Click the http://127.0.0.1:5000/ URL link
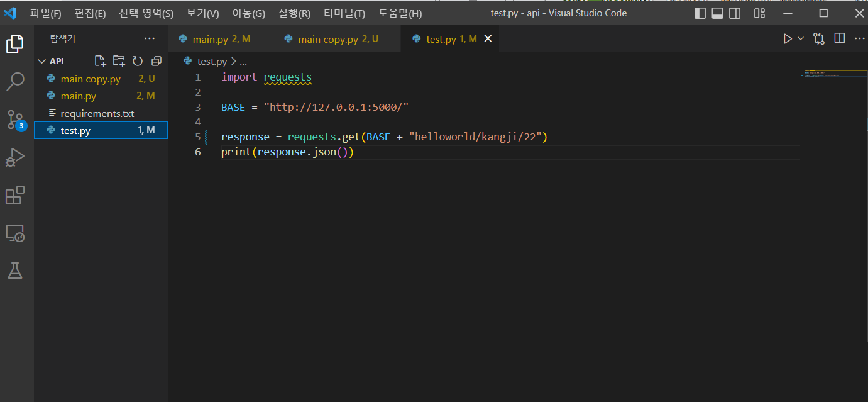The height and width of the screenshot is (402, 868). click(x=336, y=107)
